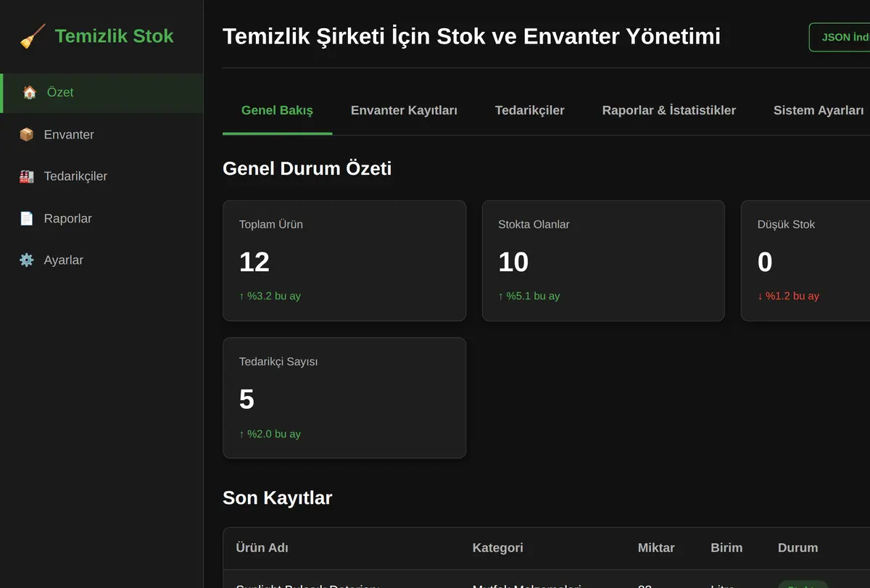The width and height of the screenshot is (870, 588).
Task: Click the JSON İndir button
Action: (840, 37)
